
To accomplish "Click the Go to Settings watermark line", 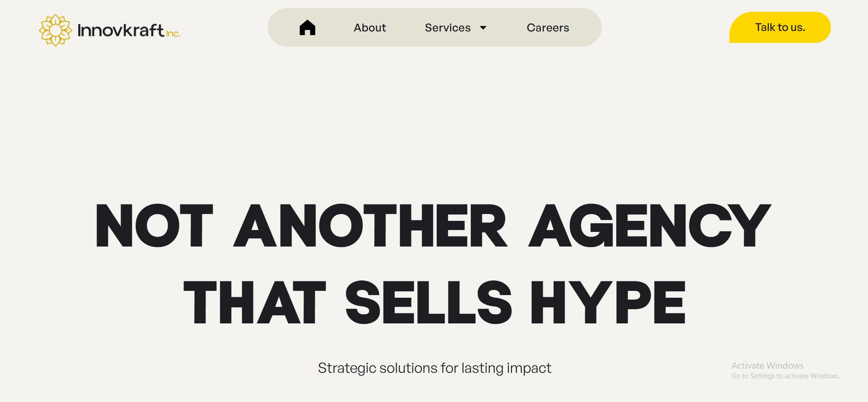I will coord(785,376).
